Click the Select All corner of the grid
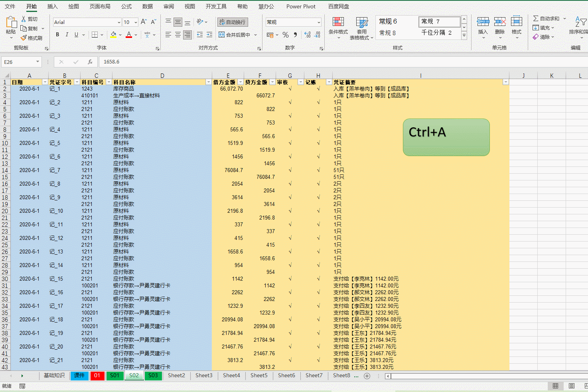The height and width of the screenshot is (392, 588). [5, 75]
